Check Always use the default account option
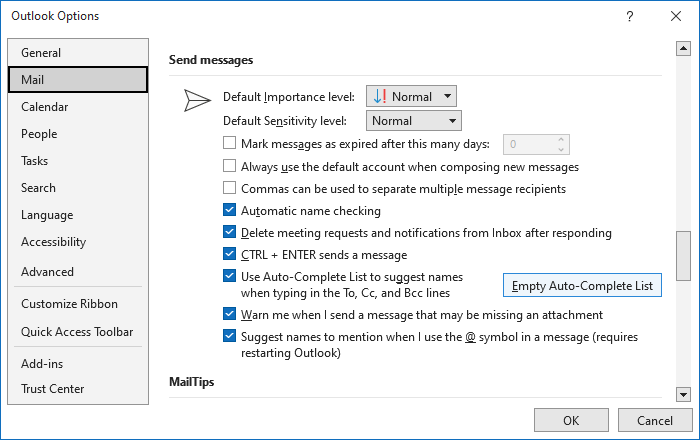This screenshot has height=440, width=700. pyautogui.click(x=229, y=166)
